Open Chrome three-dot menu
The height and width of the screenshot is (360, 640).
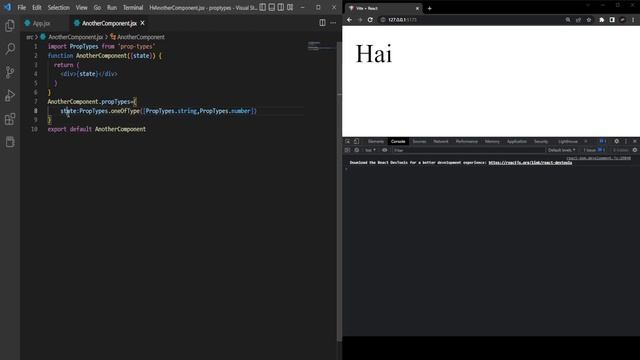(633, 20)
